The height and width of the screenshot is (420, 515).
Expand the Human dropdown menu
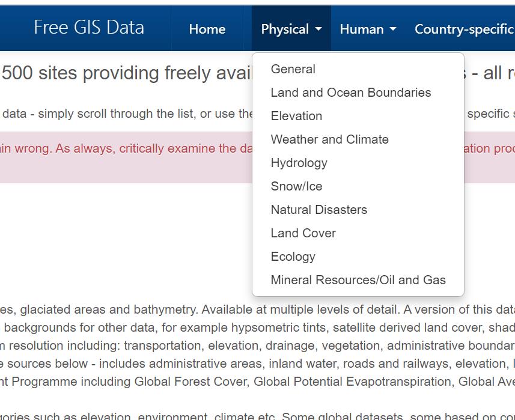(368, 29)
